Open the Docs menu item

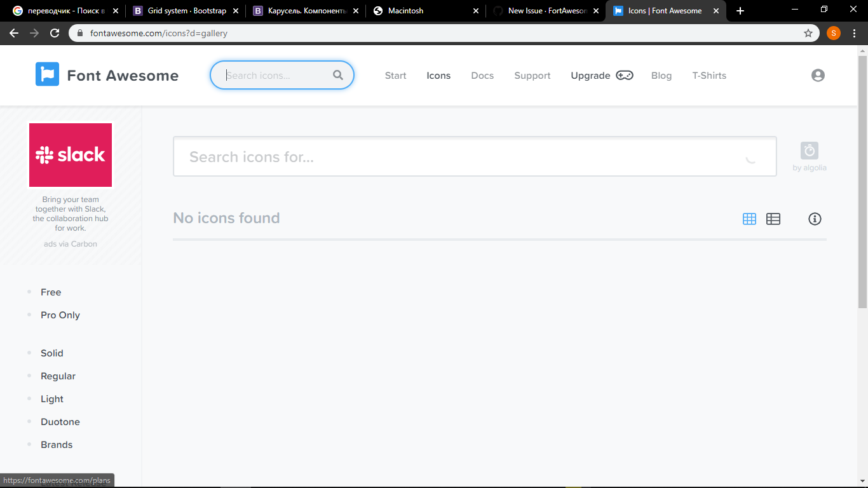click(x=482, y=75)
